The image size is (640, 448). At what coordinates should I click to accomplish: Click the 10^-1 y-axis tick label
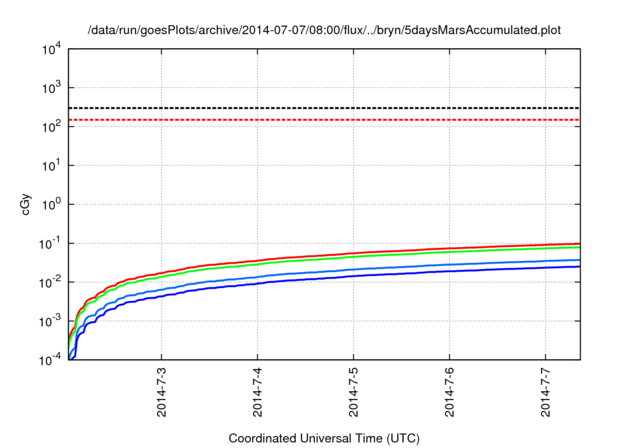pyautogui.click(x=50, y=243)
